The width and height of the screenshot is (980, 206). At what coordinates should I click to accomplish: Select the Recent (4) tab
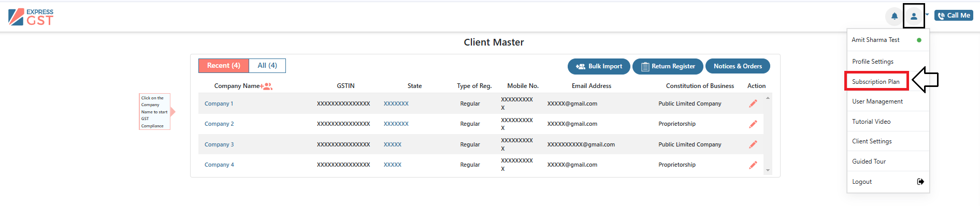[x=224, y=66]
